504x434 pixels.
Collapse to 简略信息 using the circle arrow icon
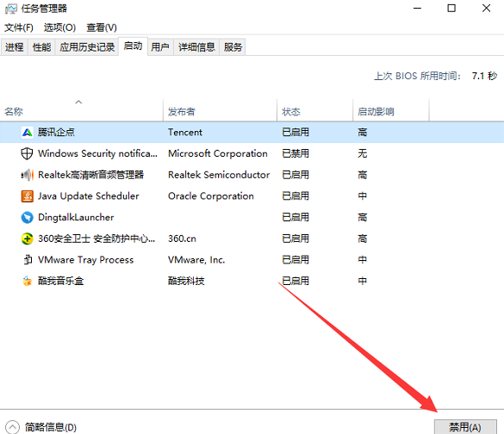12,427
